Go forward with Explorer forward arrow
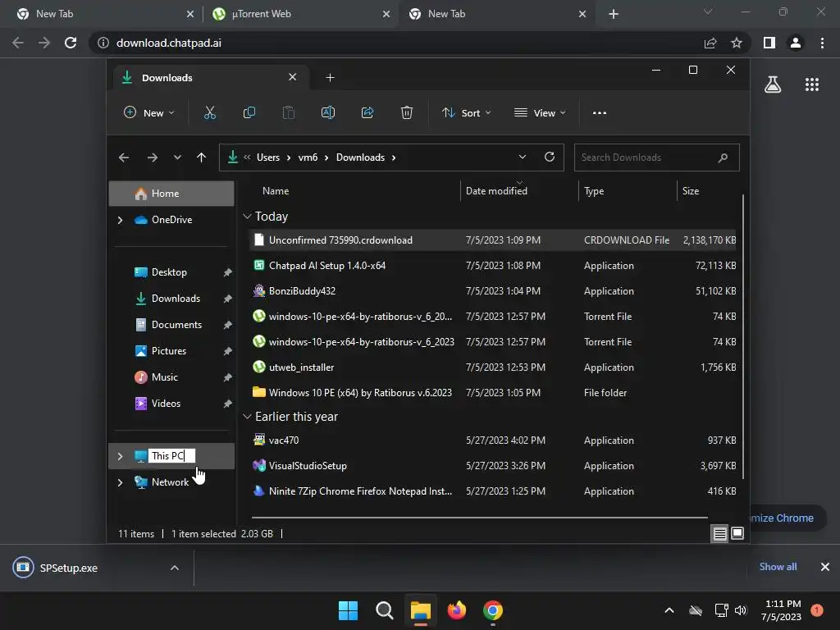The height and width of the screenshot is (630, 840). (152, 157)
